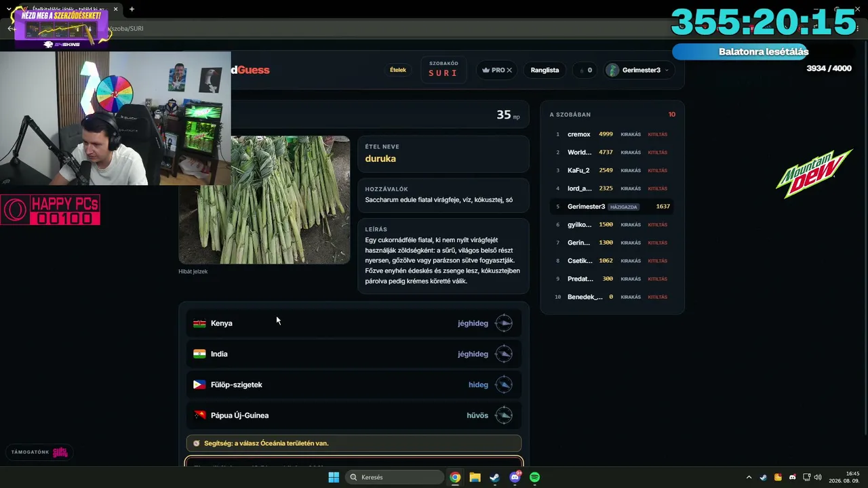Screen dimensions: 868x488
Task: Click the cremox player name
Action: coord(579,134)
